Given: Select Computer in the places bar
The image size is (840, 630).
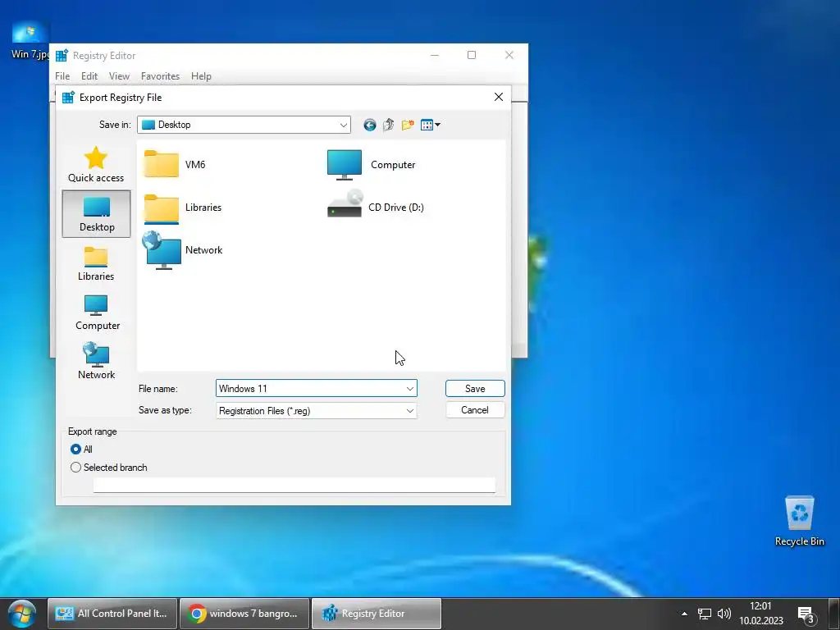Looking at the screenshot, I should point(97,313).
